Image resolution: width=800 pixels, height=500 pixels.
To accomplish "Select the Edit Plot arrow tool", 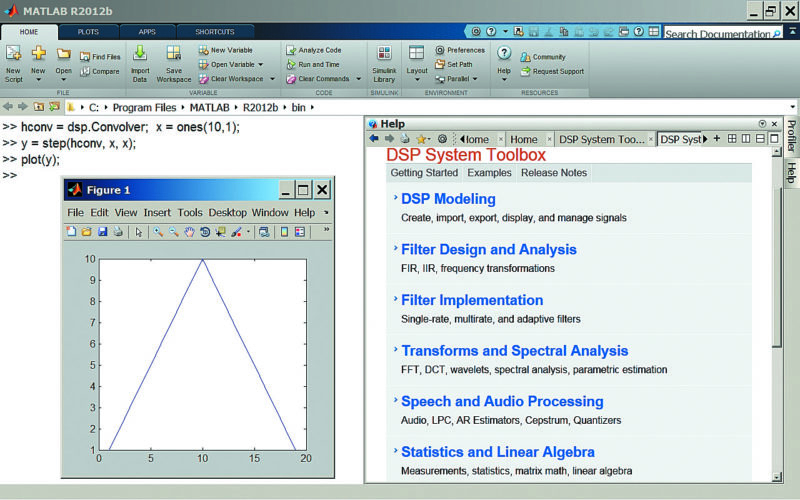I will coord(139,232).
